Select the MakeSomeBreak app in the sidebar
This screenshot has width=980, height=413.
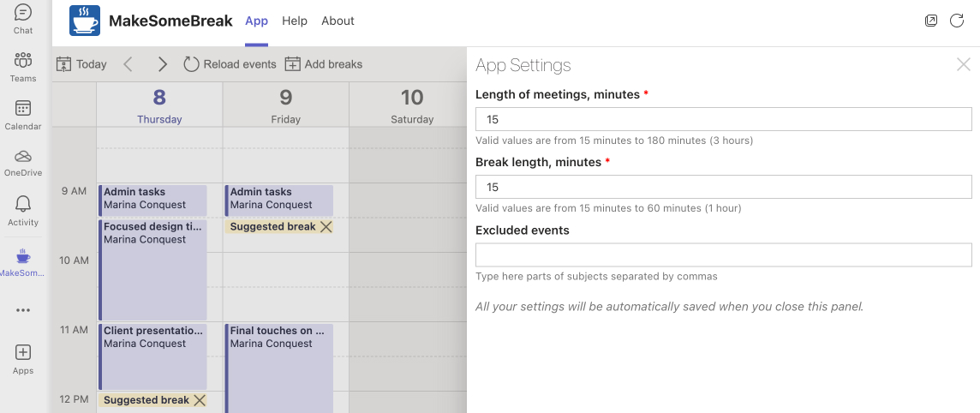point(23,262)
